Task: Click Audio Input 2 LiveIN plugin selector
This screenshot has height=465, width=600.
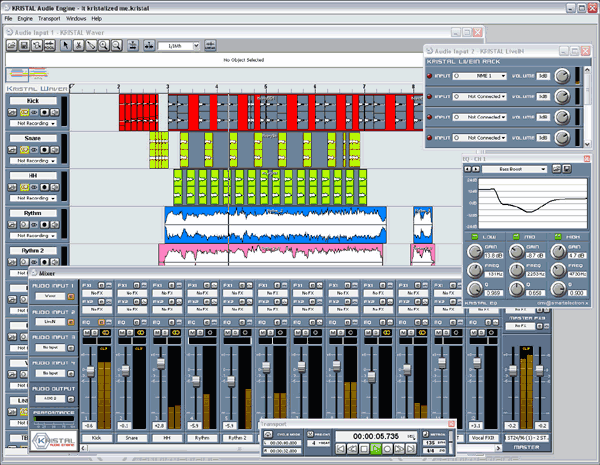Action: 50,322
